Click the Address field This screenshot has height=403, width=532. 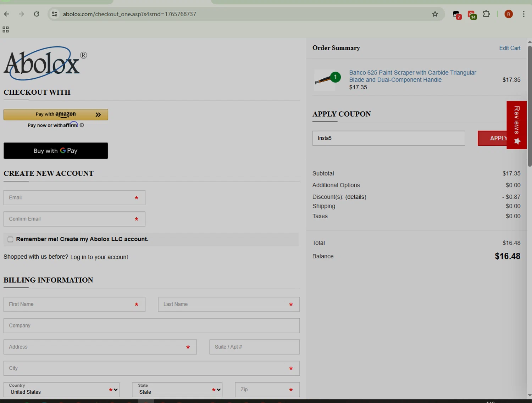[100, 347]
